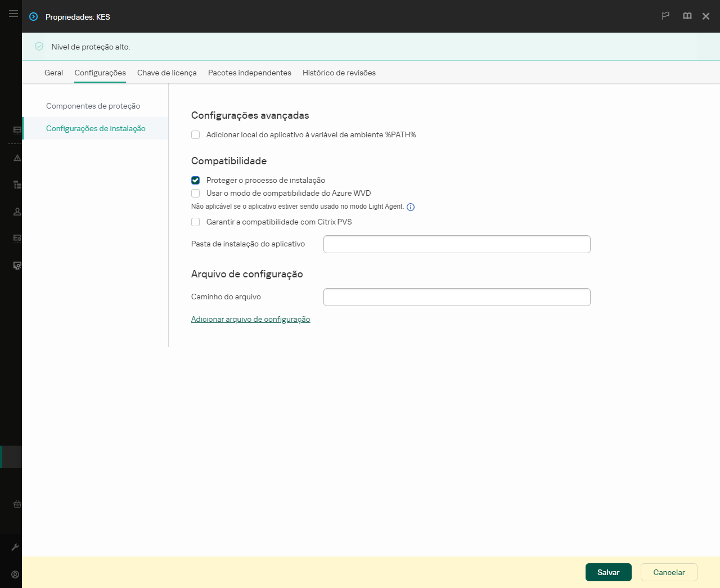Disable Proteger o processo de instalação

pyautogui.click(x=195, y=180)
